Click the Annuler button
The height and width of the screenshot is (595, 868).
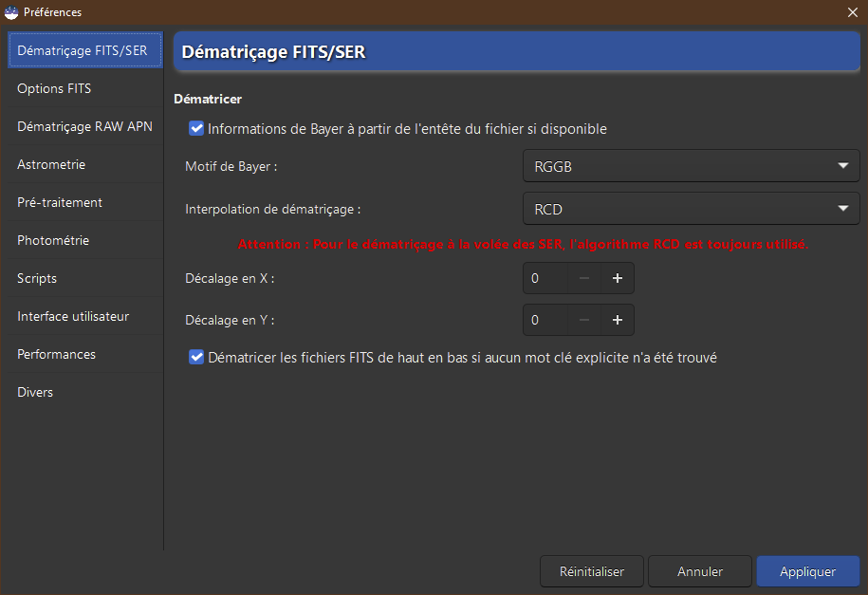tap(700, 571)
